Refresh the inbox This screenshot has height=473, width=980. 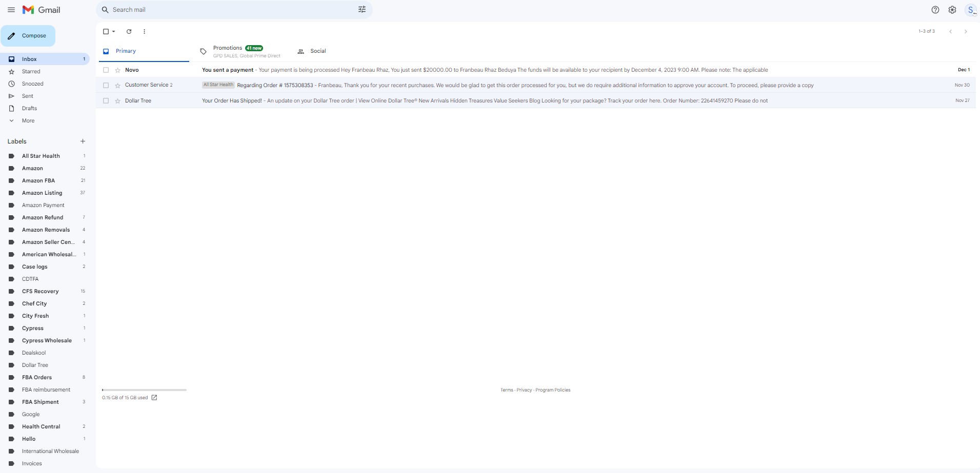coord(129,31)
